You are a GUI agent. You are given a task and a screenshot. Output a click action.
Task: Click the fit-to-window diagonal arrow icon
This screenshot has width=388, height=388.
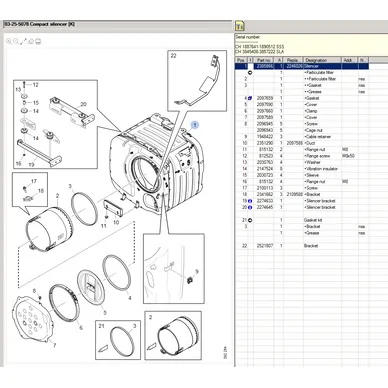[23, 41]
